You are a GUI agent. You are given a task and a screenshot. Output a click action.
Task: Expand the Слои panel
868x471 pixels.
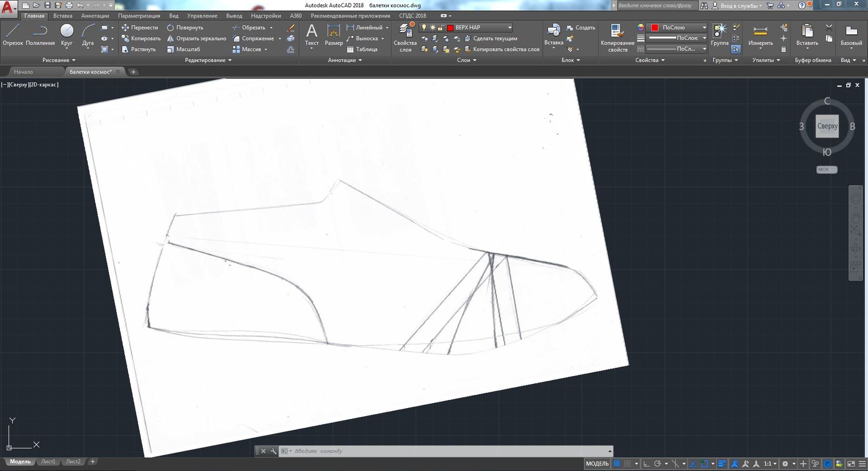[x=467, y=60]
